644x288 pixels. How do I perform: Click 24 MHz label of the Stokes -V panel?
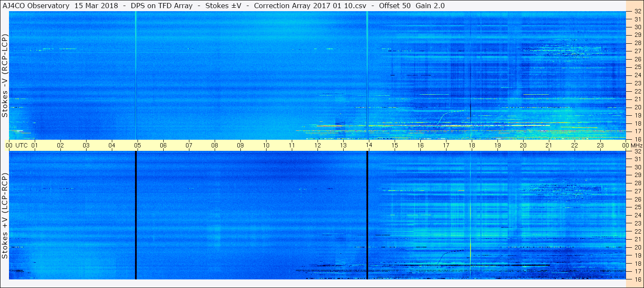(637, 75)
